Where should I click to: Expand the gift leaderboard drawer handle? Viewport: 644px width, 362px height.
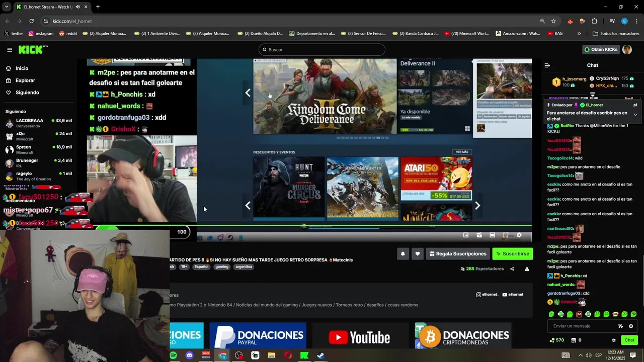click(x=593, y=94)
